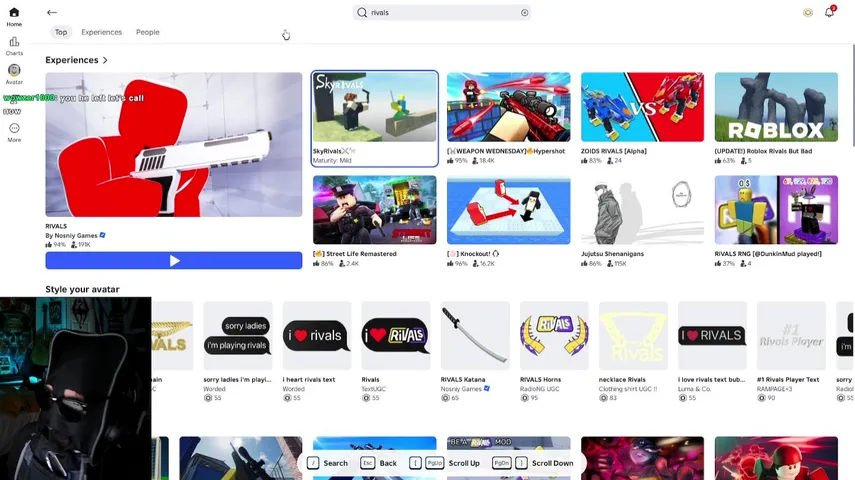Screen dimensions: 855x480
Task: Click the Scroll Down hint button
Action: tap(533, 463)
